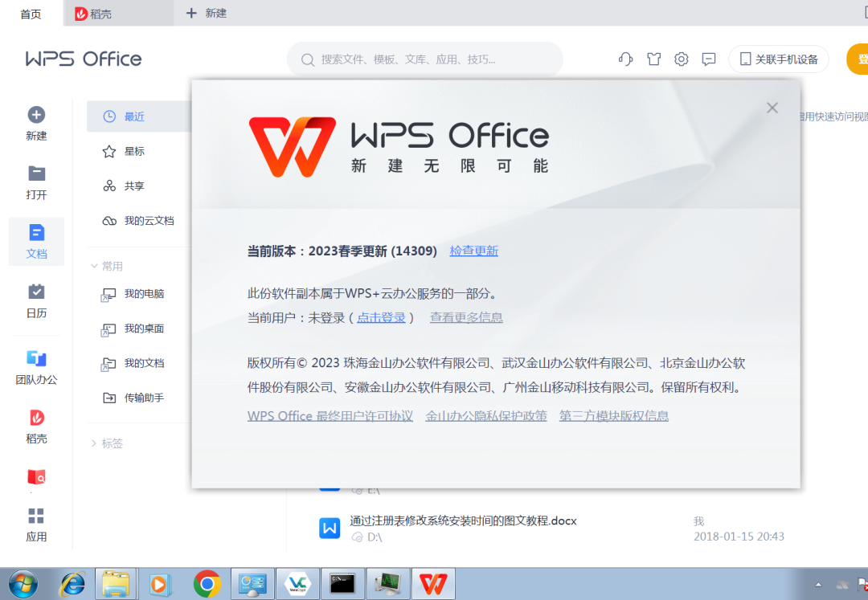Open VeraCrypt from taskbar

(298, 584)
